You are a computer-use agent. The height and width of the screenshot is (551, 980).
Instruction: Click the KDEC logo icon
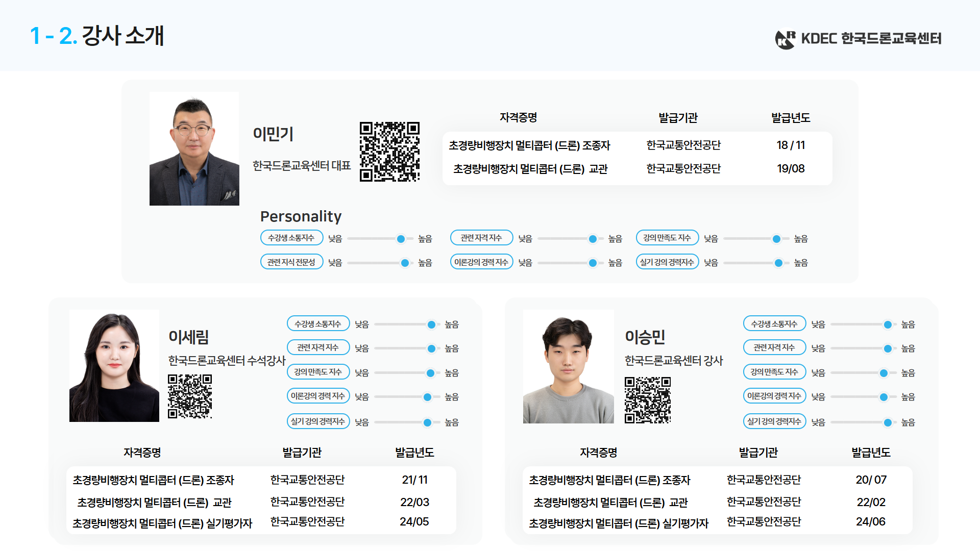(785, 39)
